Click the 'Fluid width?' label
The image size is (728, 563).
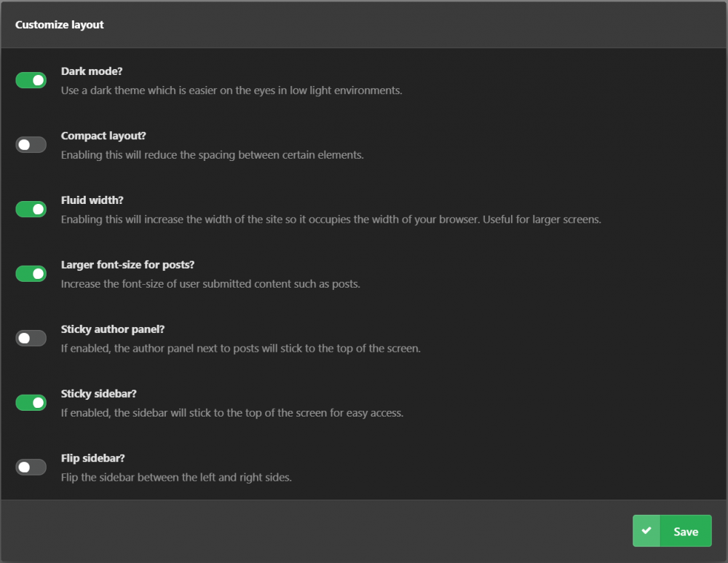click(x=92, y=200)
